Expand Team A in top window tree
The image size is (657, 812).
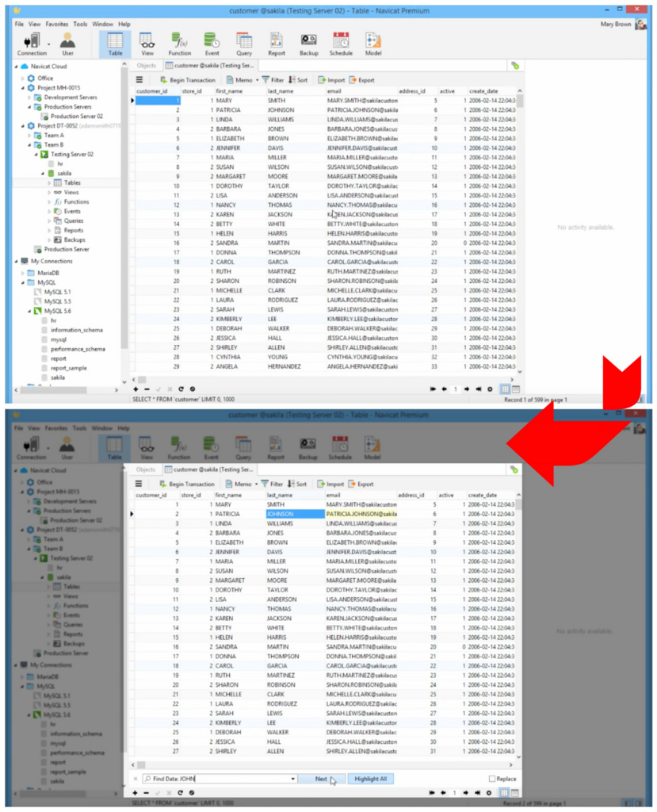[29, 135]
